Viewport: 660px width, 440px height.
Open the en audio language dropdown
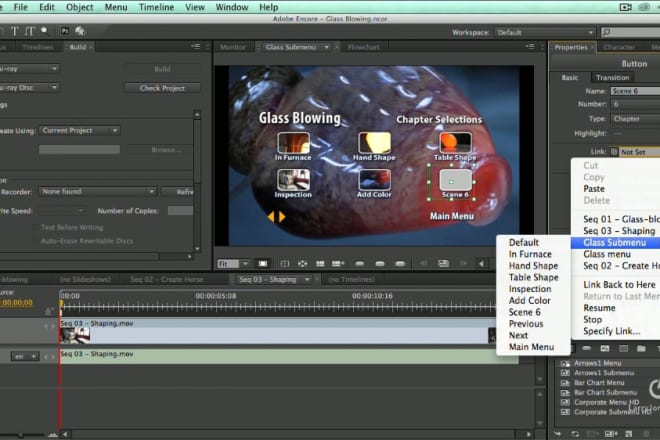click(x=24, y=357)
